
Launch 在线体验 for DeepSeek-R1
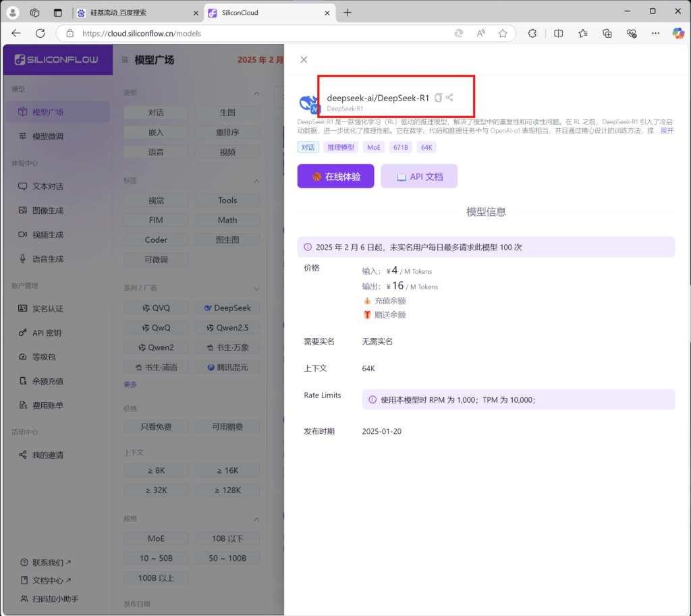click(336, 176)
